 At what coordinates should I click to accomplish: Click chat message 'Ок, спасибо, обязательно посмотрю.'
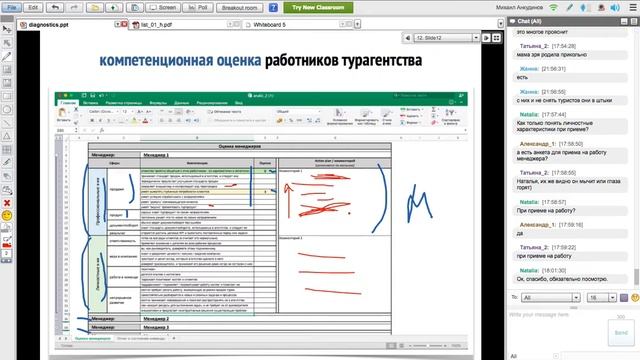pyautogui.click(x=562, y=279)
